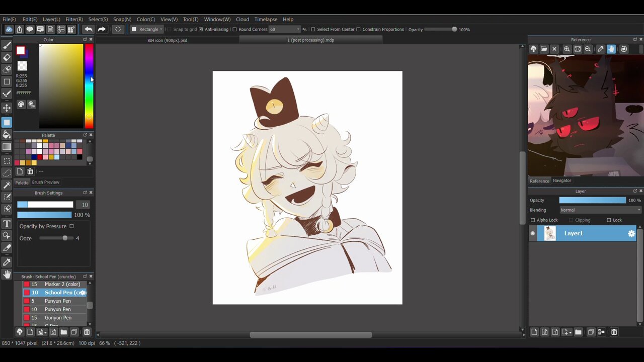Click the Undo arrow button

[88, 29]
